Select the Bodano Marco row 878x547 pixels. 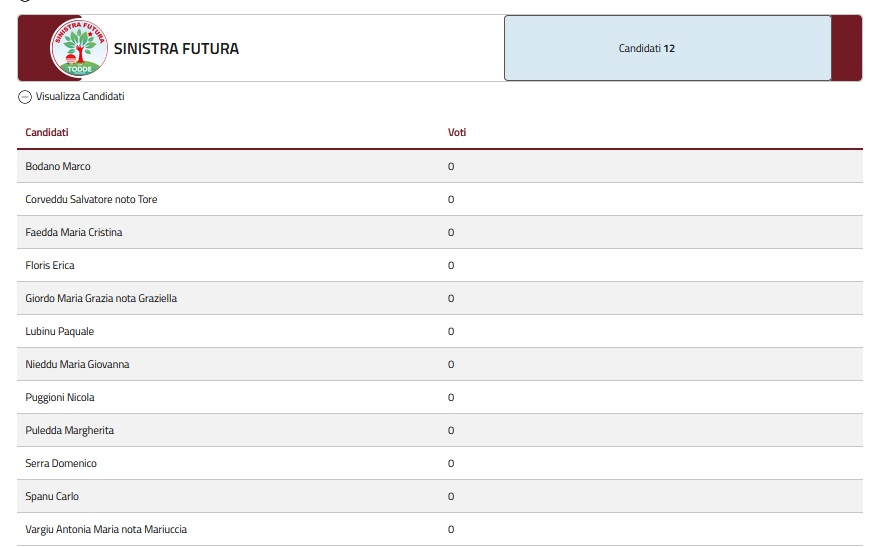coord(440,166)
